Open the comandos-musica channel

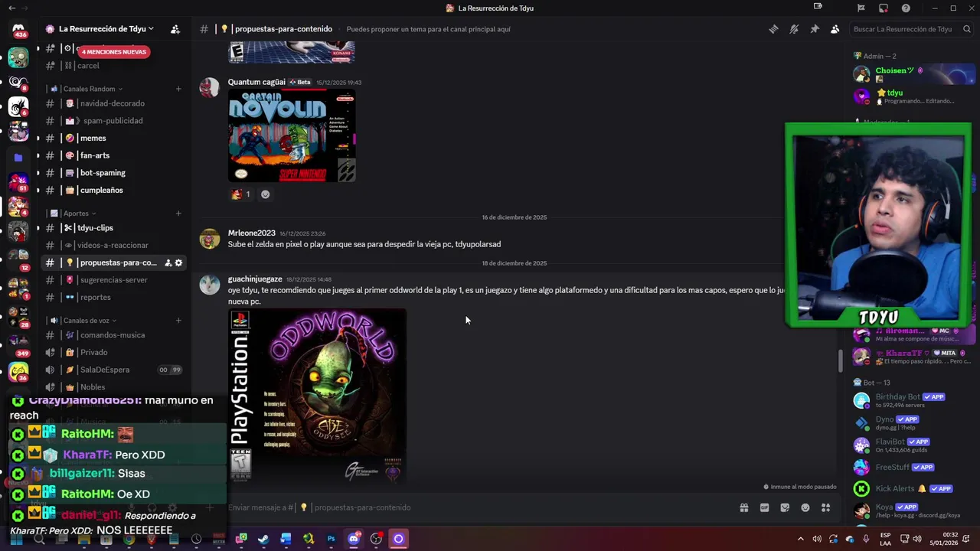113,335
